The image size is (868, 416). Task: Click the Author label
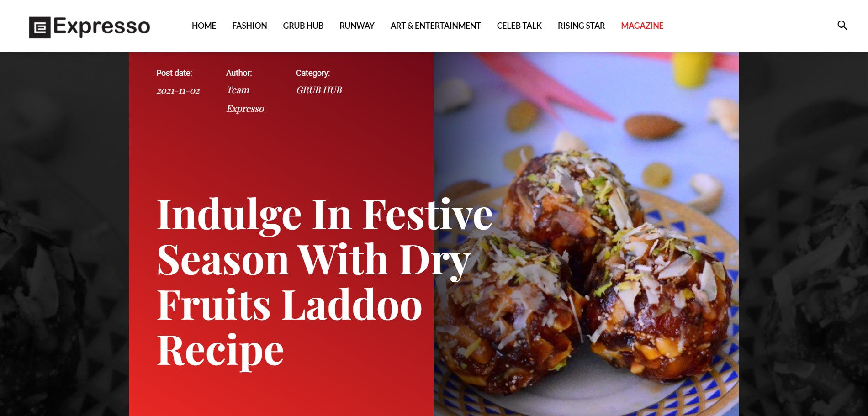click(x=239, y=73)
